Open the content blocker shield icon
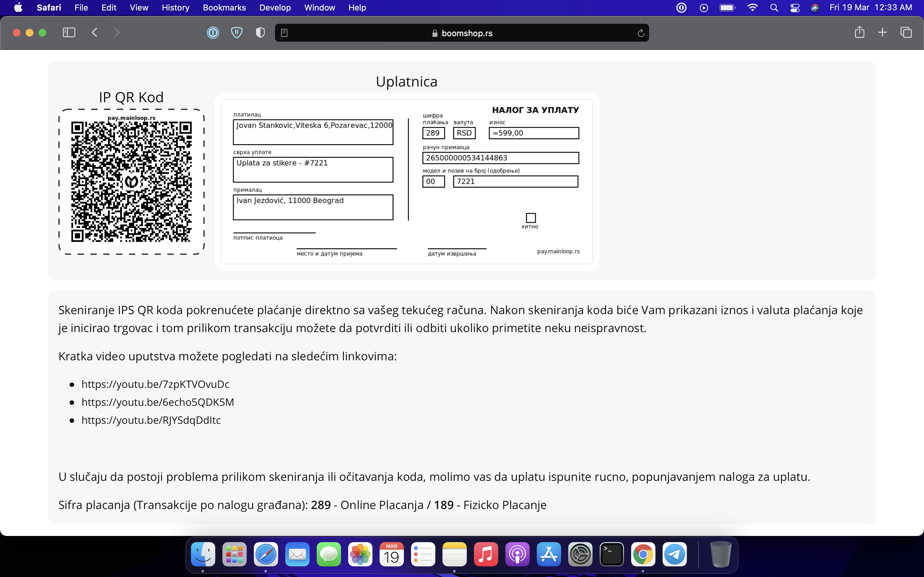 coord(237,33)
